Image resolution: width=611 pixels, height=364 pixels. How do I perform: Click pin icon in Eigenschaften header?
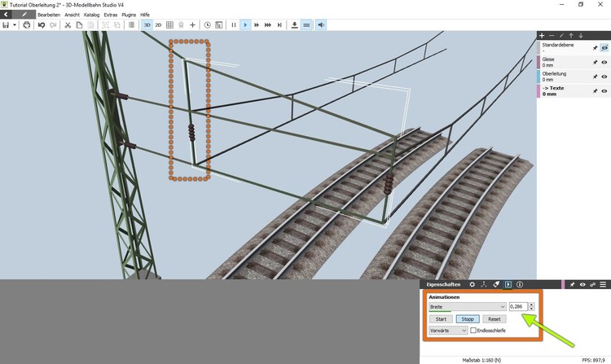(x=572, y=284)
